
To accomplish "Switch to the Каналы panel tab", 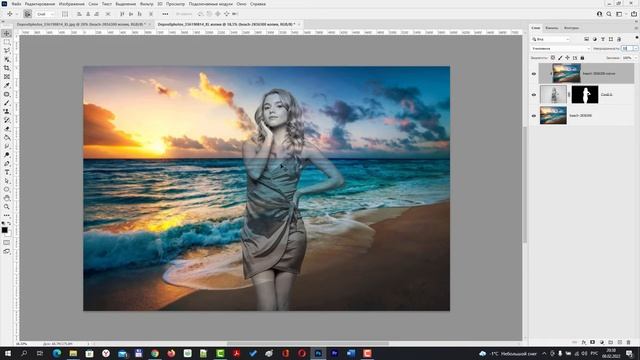I will point(551,28).
